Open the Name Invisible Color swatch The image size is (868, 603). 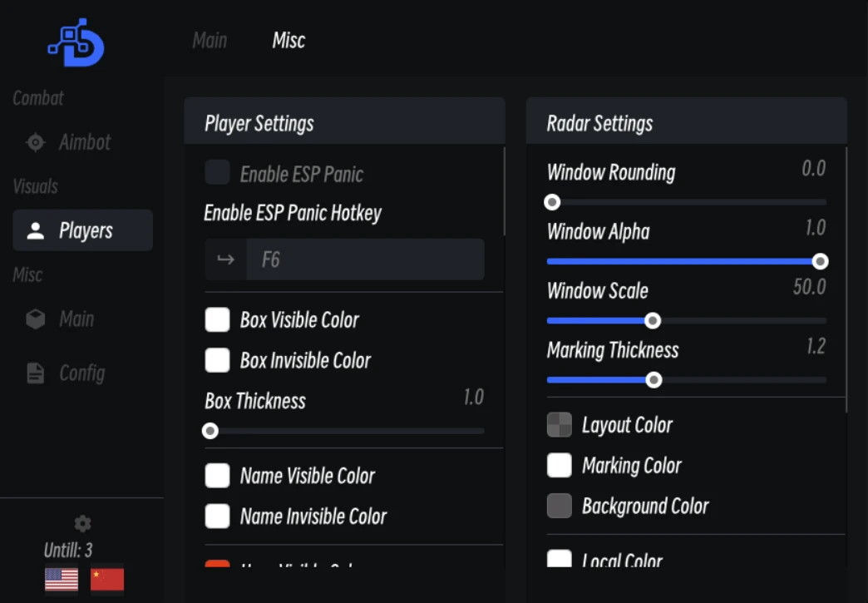217,516
